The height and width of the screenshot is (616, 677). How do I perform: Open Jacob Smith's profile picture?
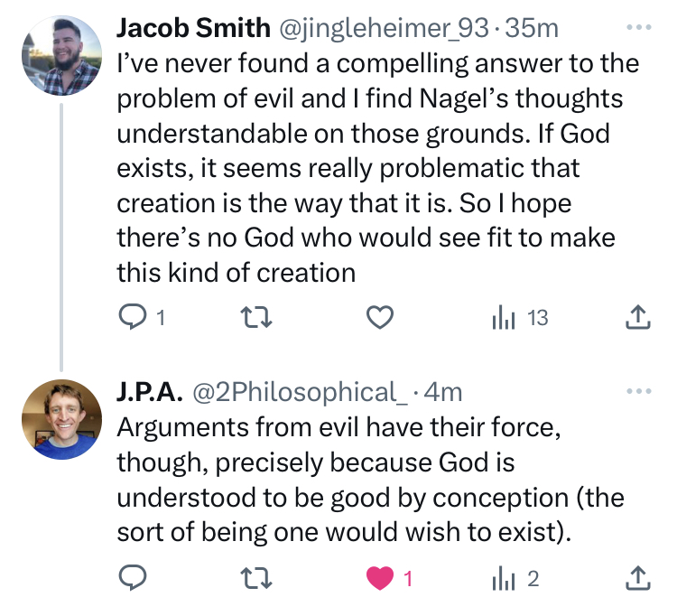tap(60, 53)
